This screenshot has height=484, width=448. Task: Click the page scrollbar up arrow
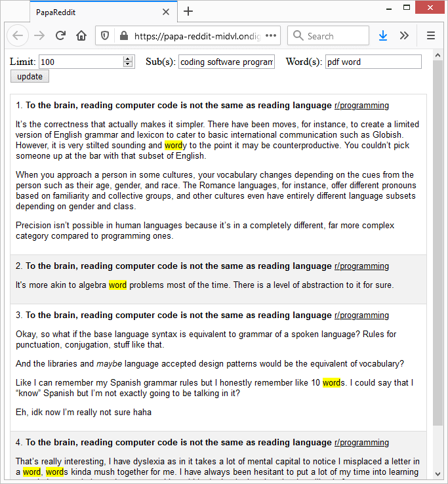tap(438, 55)
